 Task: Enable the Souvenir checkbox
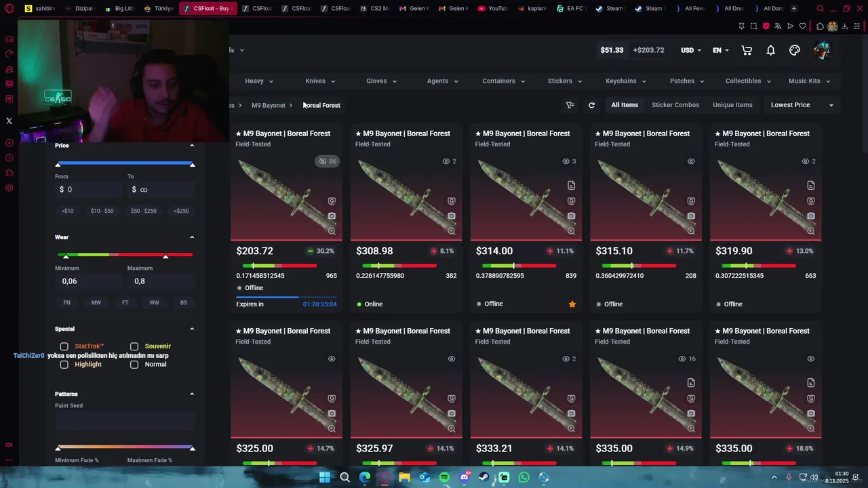(x=134, y=346)
